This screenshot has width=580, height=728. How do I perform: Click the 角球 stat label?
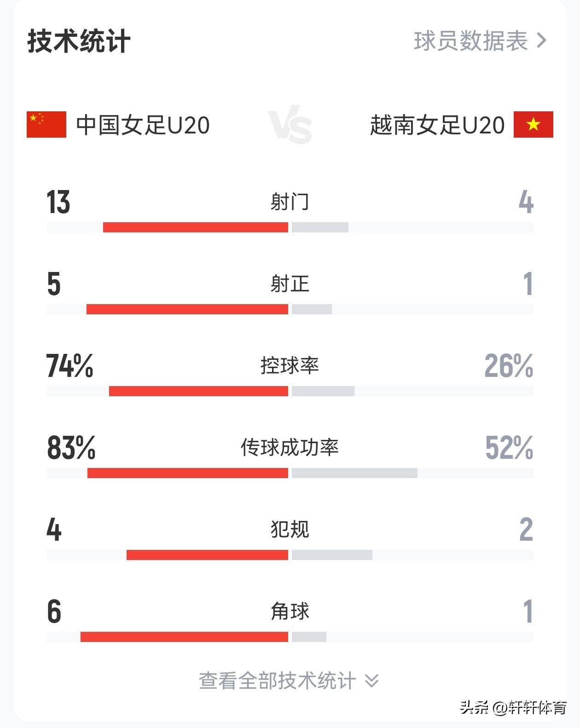coord(290,612)
